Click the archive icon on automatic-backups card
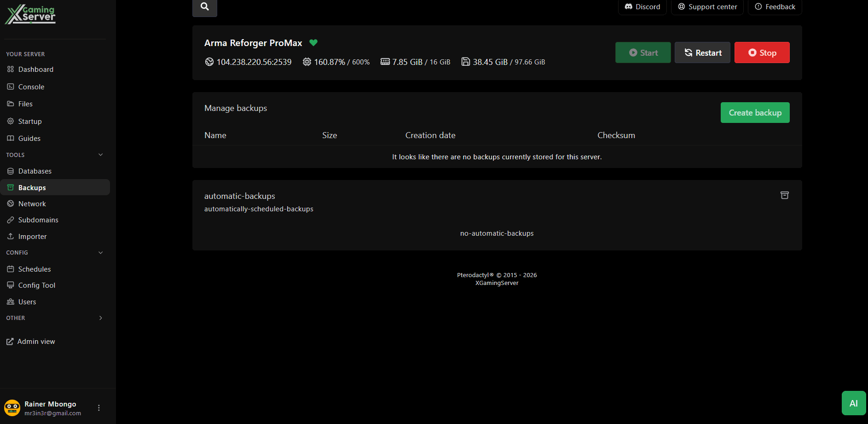 click(785, 195)
